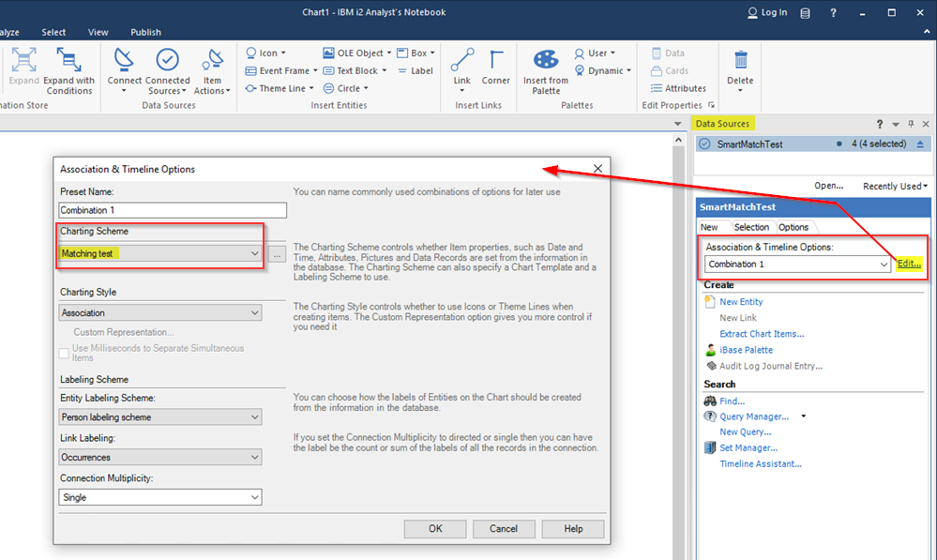
Task: Toggle the SmartMatchTest data source selection
Action: point(703,144)
